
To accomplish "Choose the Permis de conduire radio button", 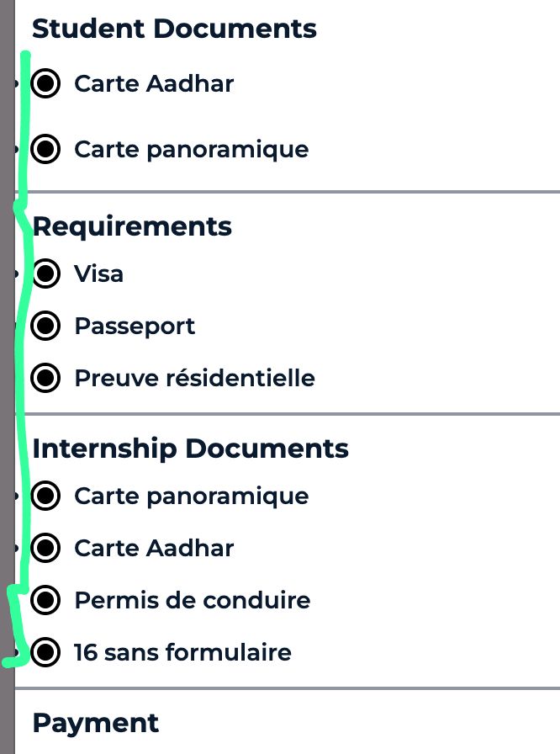I will point(45,600).
